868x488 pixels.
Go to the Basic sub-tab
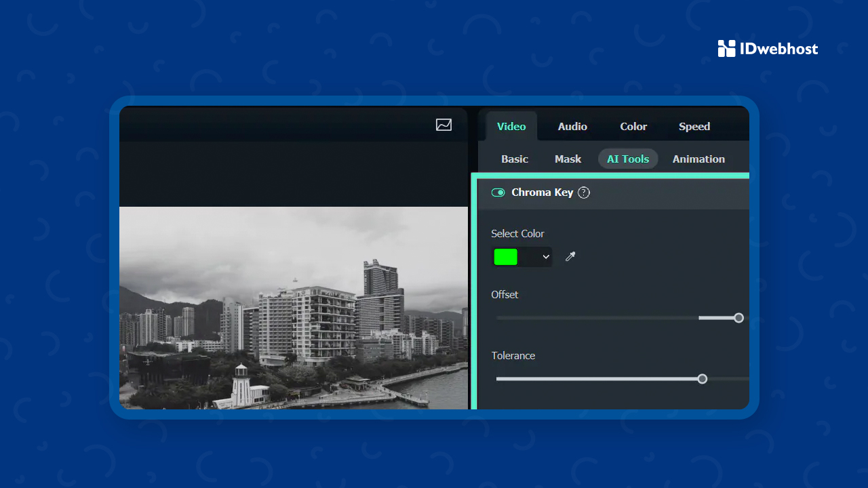coord(515,159)
